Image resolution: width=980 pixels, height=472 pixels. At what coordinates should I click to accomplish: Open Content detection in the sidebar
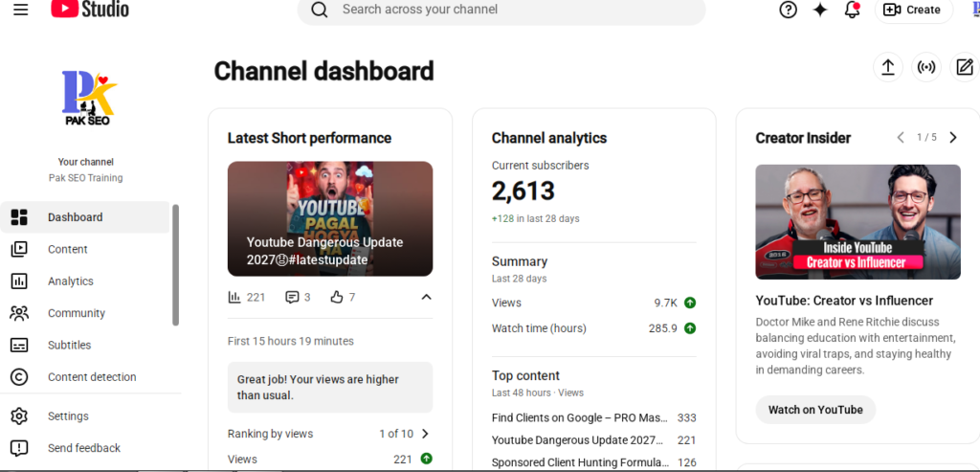(85, 376)
